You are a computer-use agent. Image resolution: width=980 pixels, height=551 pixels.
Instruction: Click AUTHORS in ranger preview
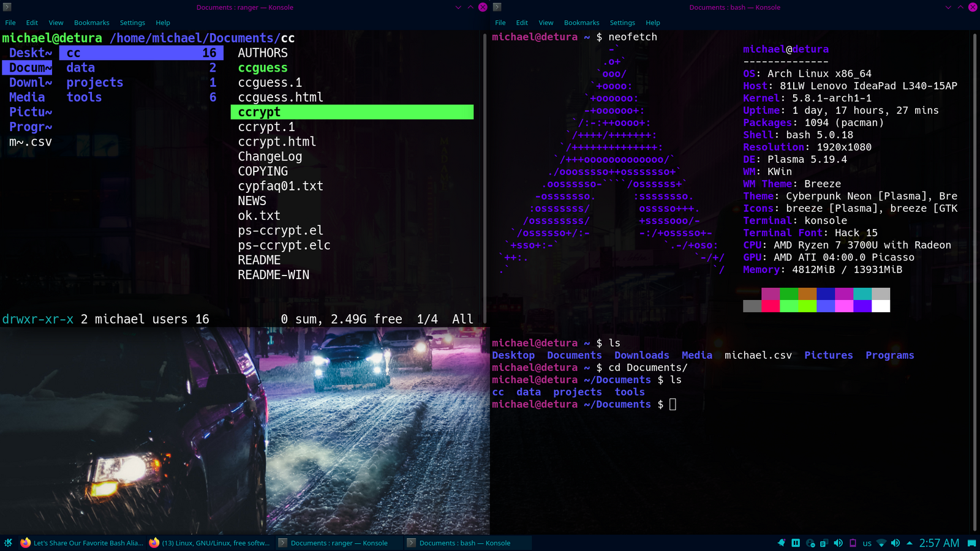[263, 53]
